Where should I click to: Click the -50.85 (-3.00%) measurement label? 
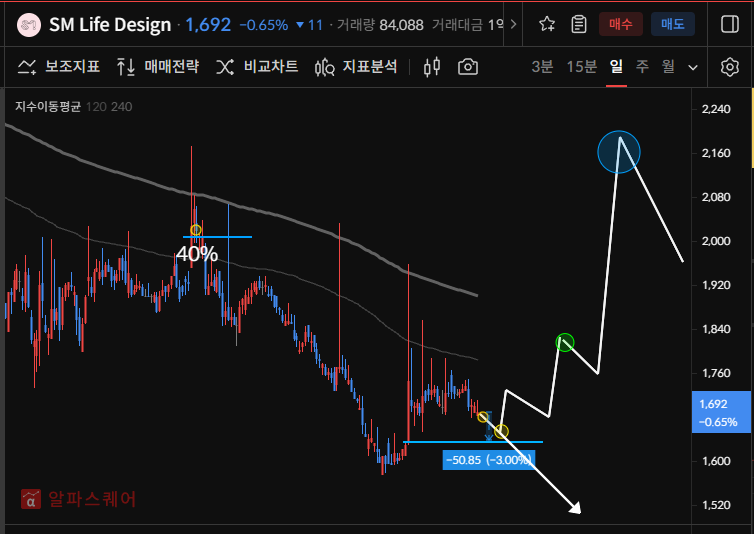[x=489, y=460]
